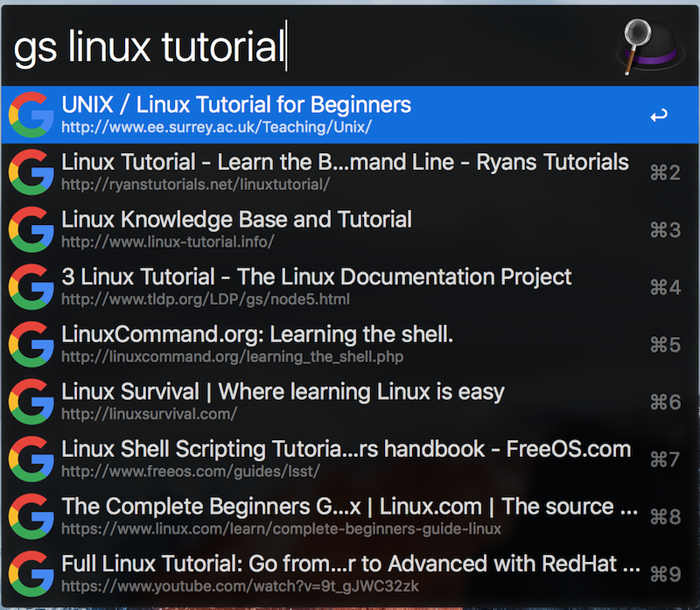This screenshot has height=610, width=700.
Task: Click the Google icon beside Ryans Tutorials result
Action: [30, 172]
